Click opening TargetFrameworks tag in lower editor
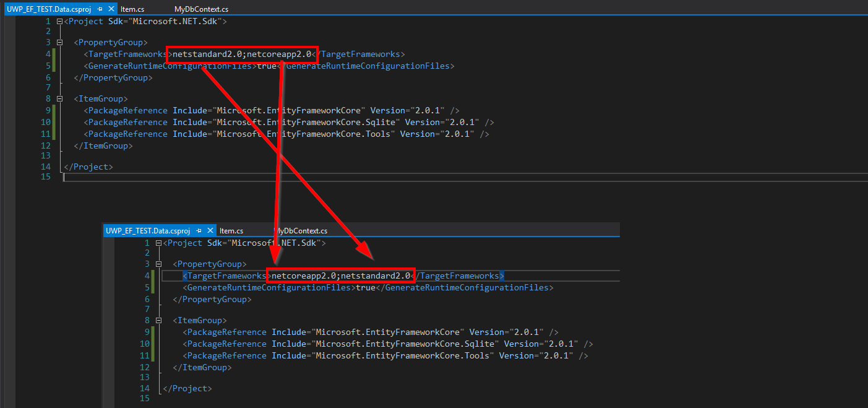 click(x=227, y=276)
